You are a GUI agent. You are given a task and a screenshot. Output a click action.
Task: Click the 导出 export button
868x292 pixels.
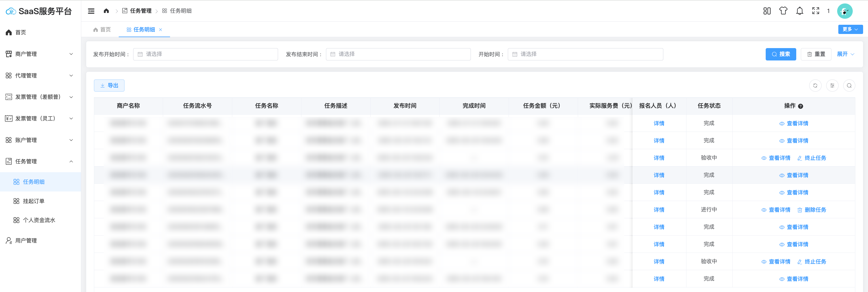(x=109, y=86)
